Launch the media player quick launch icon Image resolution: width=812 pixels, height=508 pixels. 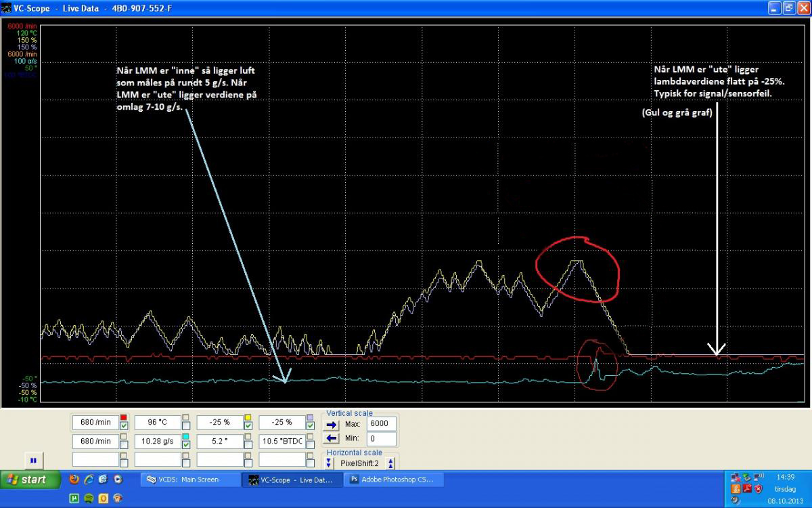click(118, 480)
